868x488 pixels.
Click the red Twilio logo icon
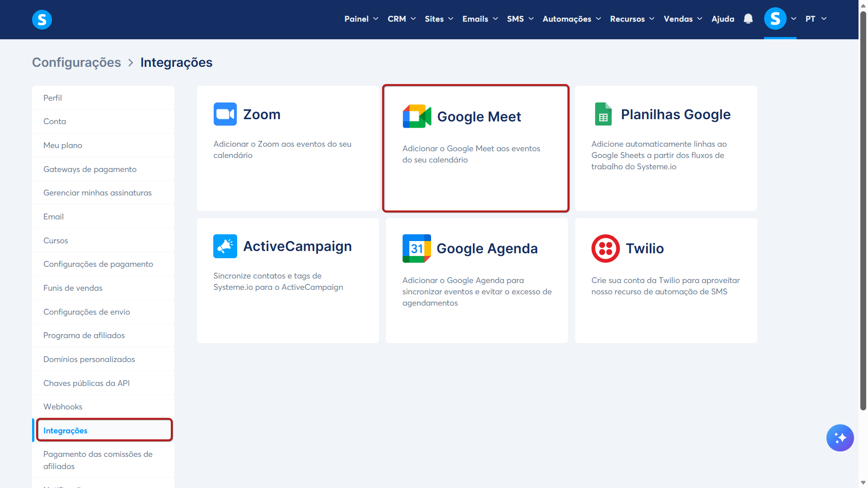pos(605,248)
